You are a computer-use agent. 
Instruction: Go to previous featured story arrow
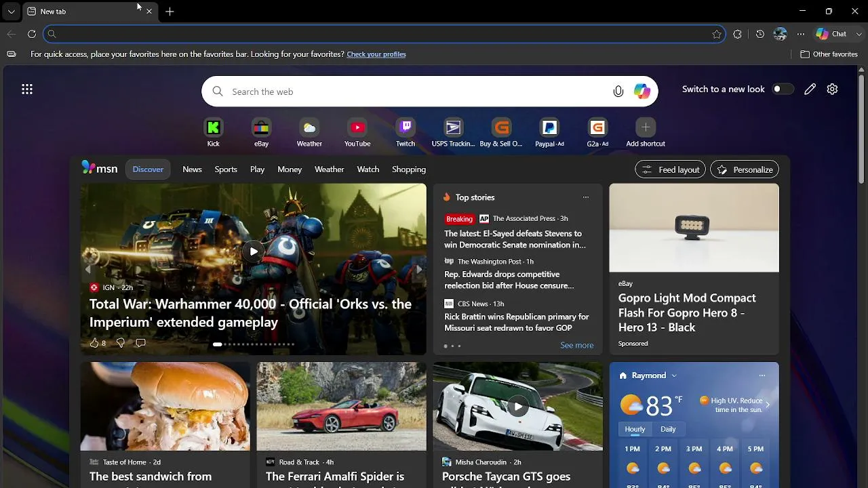tap(88, 269)
